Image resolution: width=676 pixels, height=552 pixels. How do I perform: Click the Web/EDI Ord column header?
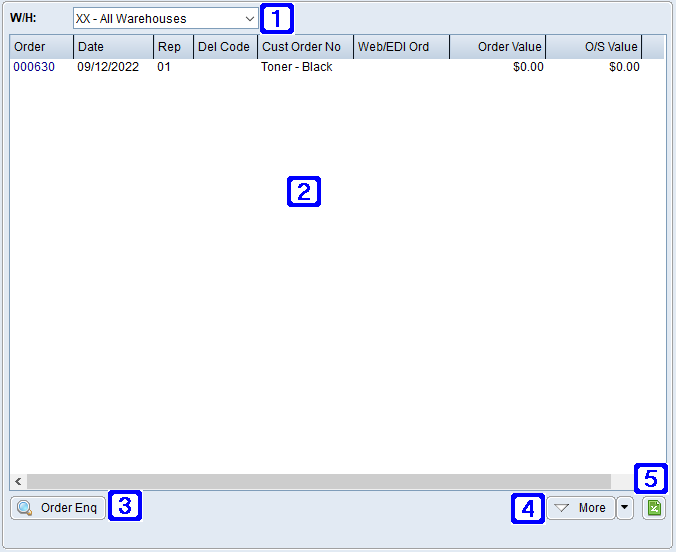[x=401, y=47]
